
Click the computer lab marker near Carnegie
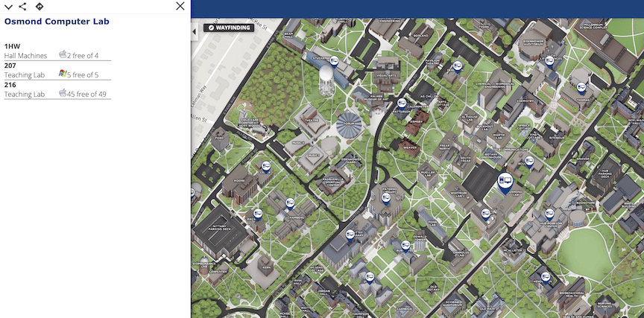pyautogui.click(x=370, y=277)
